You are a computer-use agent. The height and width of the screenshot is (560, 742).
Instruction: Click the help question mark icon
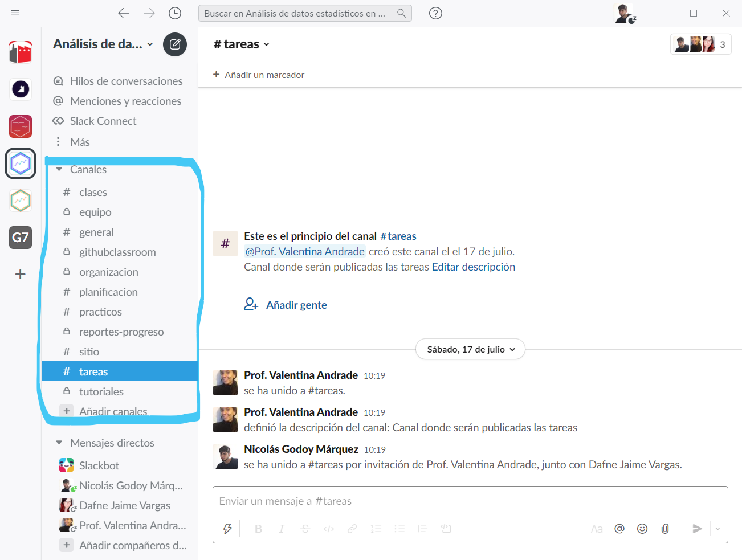pos(436,13)
